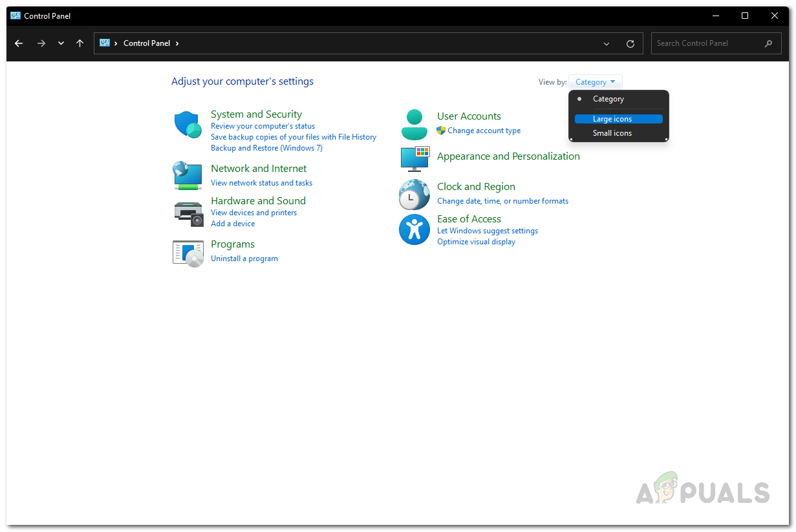796x532 pixels.
Task: Open Programs heading link
Action: pos(233,244)
